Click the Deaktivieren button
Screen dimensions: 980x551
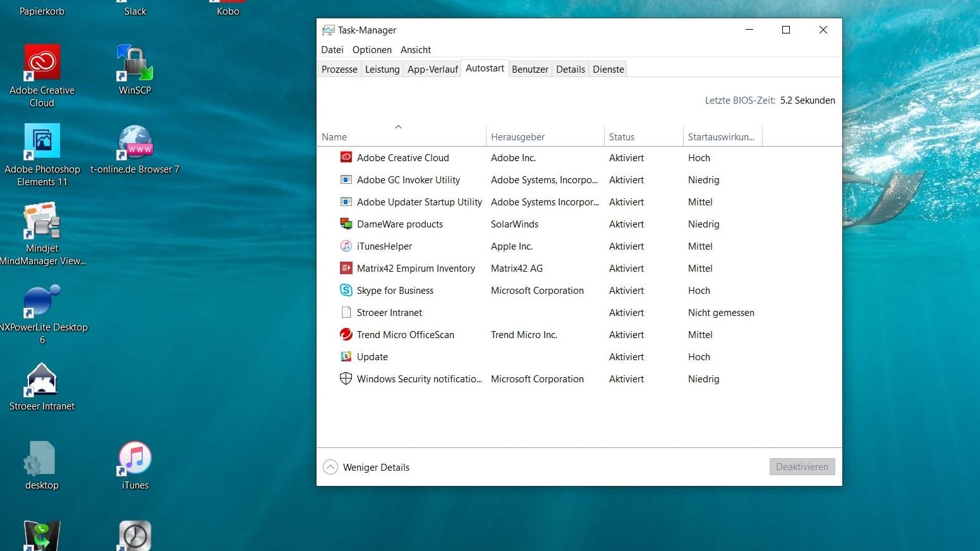(x=802, y=466)
